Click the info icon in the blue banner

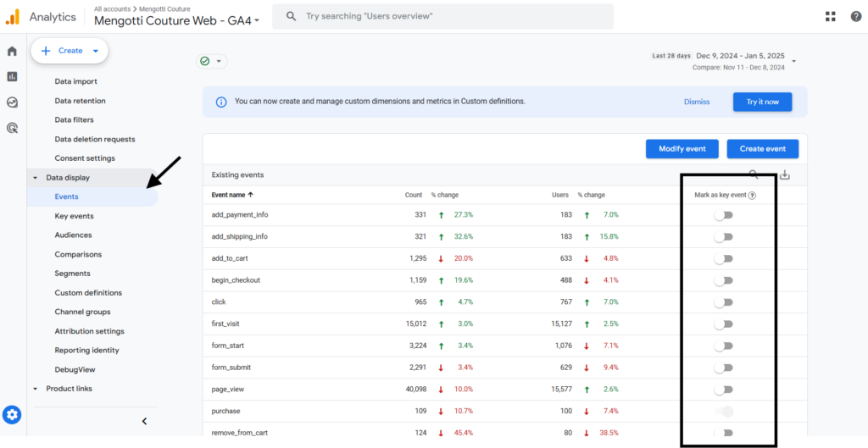221,102
